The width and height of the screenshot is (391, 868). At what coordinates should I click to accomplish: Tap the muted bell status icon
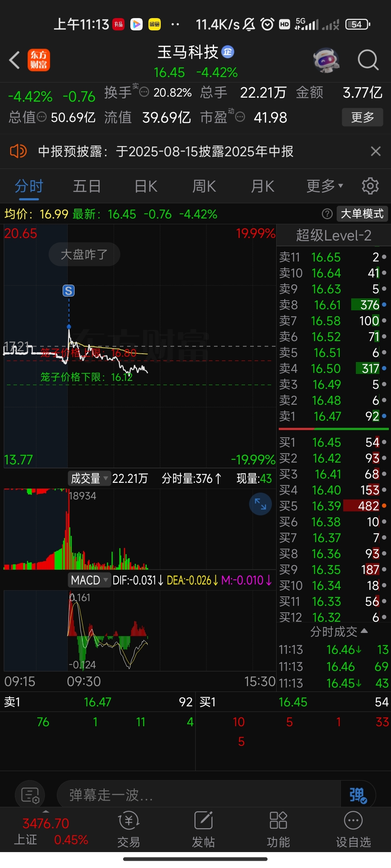(249, 24)
